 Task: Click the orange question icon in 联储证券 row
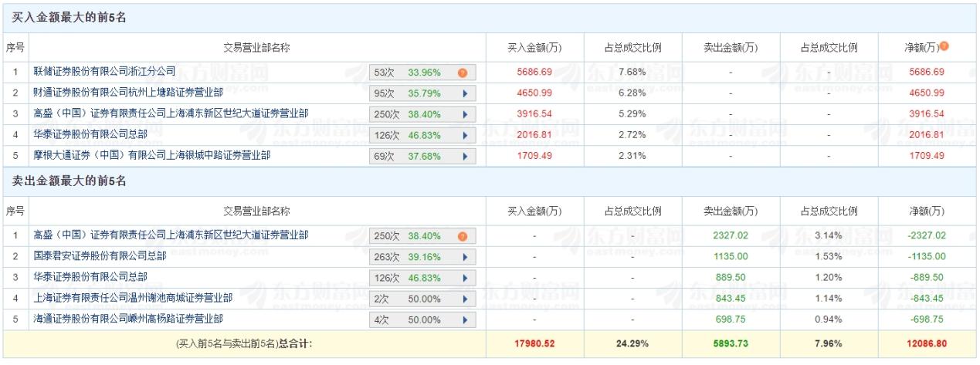[463, 73]
